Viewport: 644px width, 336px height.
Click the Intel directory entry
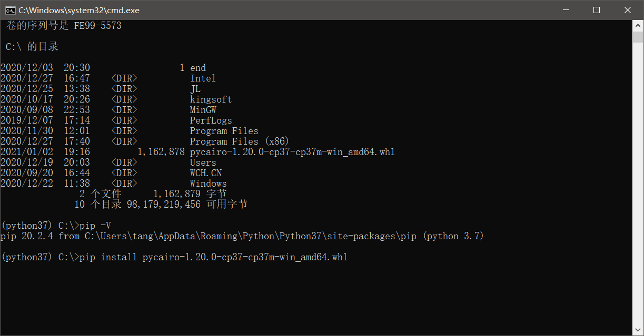203,78
